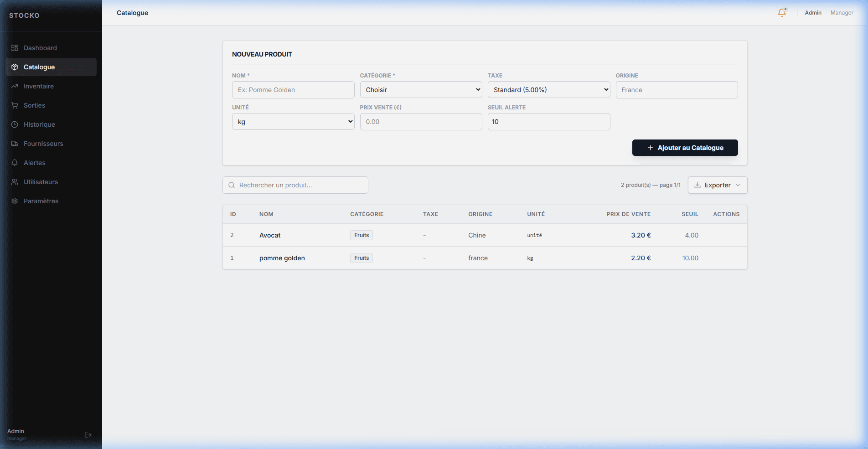
Task: Focus the Rechercher un produit search box
Action: click(295, 185)
